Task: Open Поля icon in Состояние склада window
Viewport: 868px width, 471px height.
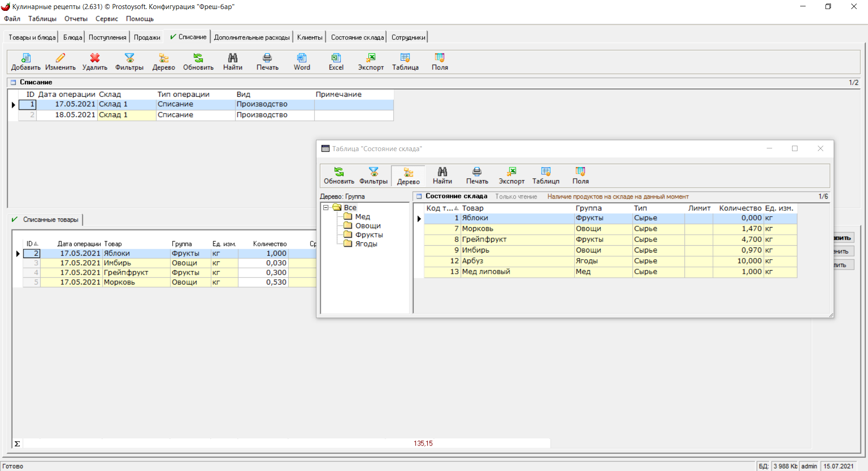Action: (580, 172)
